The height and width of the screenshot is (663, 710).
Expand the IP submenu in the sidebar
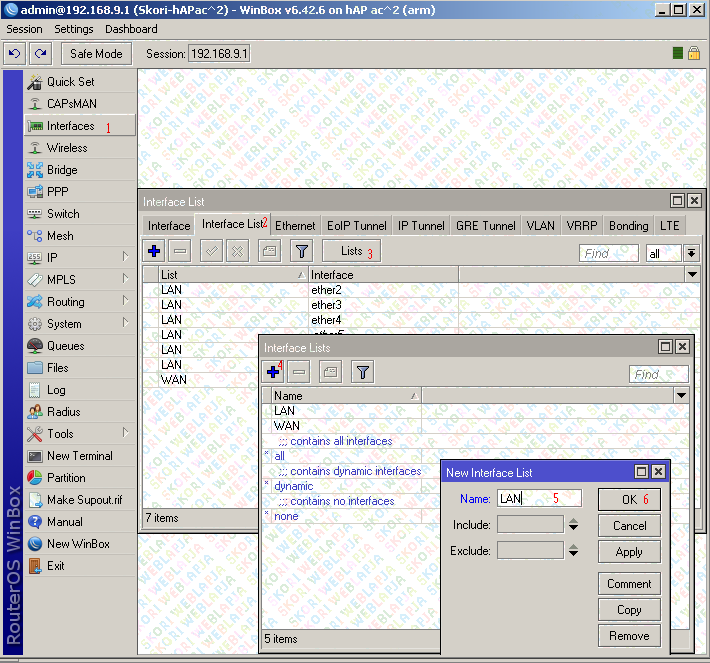(125, 258)
